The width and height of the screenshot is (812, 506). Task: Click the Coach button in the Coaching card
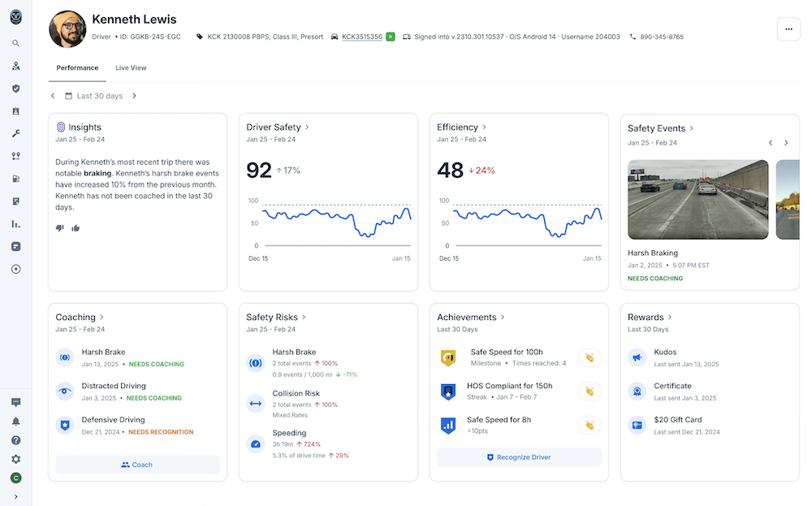[x=137, y=465]
